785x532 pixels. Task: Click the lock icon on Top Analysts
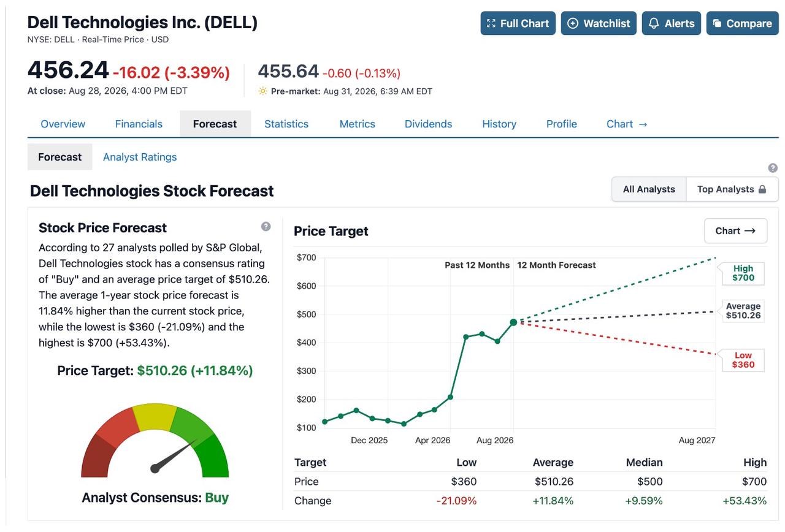coord(762,189)
